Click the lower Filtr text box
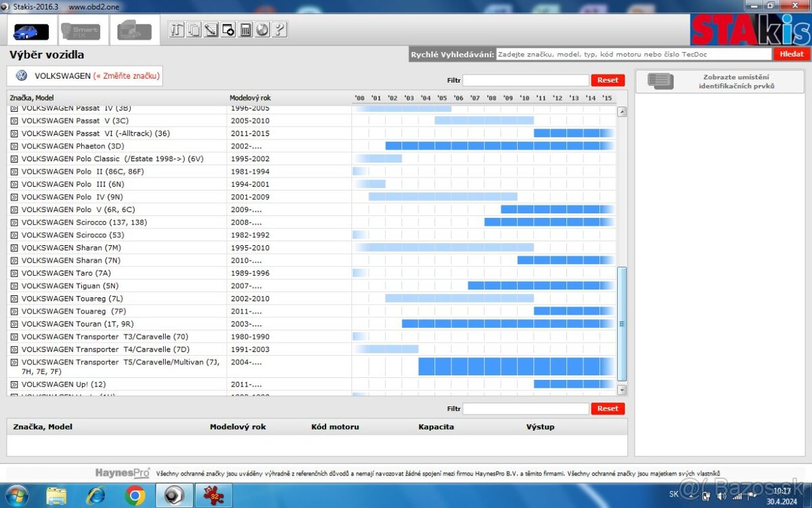 (526, 409)
